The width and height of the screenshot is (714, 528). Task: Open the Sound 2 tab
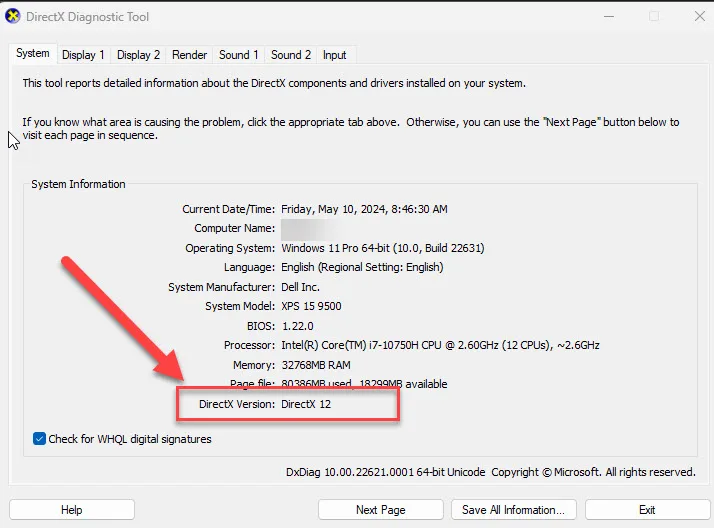point(291,55)
